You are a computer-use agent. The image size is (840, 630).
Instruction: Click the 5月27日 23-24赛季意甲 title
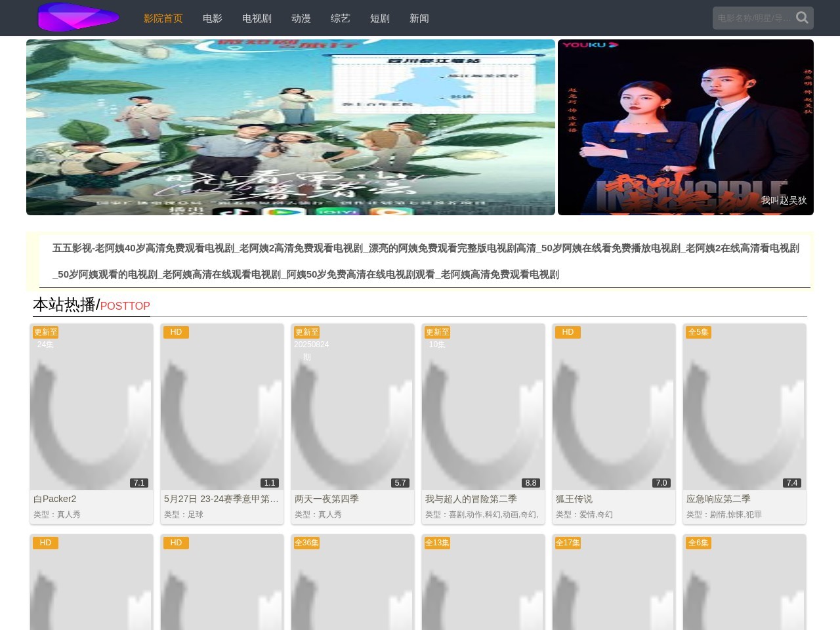pyautogui.click(x=222, y=499)
